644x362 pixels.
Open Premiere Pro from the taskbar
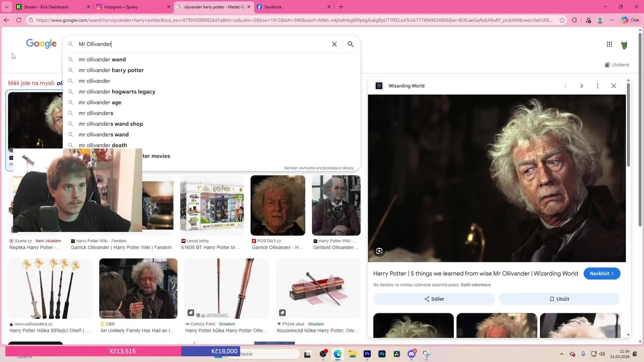click(367, 354)
